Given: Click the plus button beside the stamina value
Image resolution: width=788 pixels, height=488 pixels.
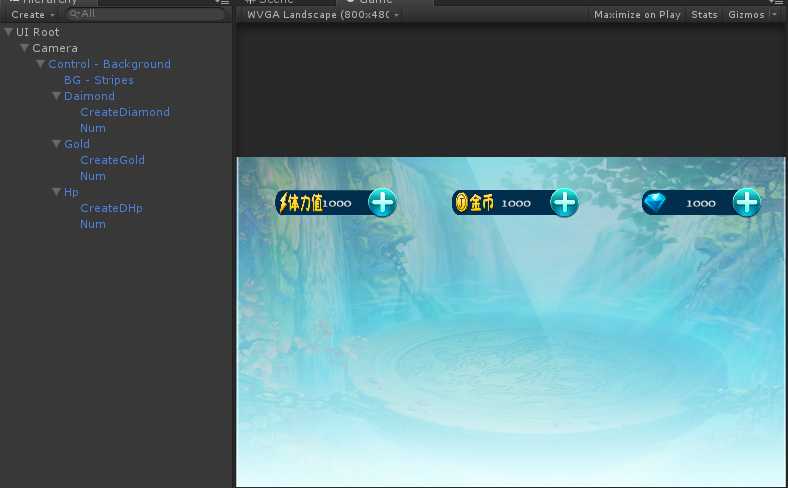Looking at the screenshot, I should point(382,203).
